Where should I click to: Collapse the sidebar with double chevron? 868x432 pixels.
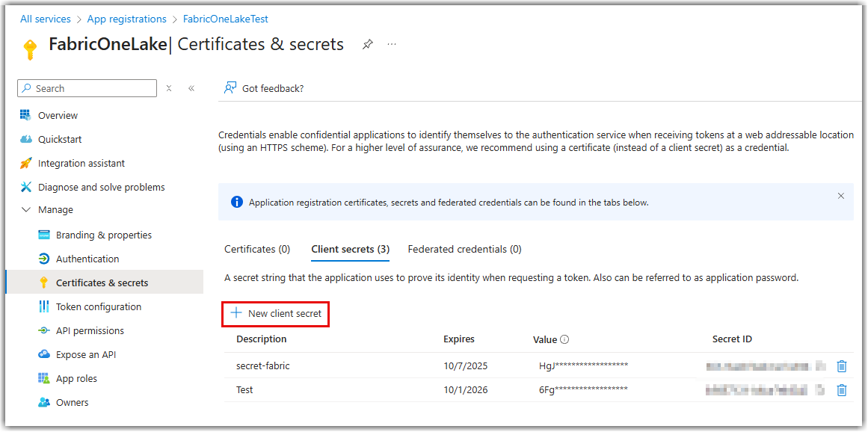point(191,88)
